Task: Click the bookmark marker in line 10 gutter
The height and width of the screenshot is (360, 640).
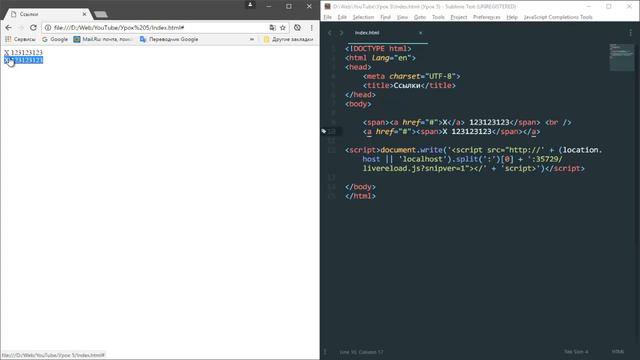Action: tap(324, 131)
